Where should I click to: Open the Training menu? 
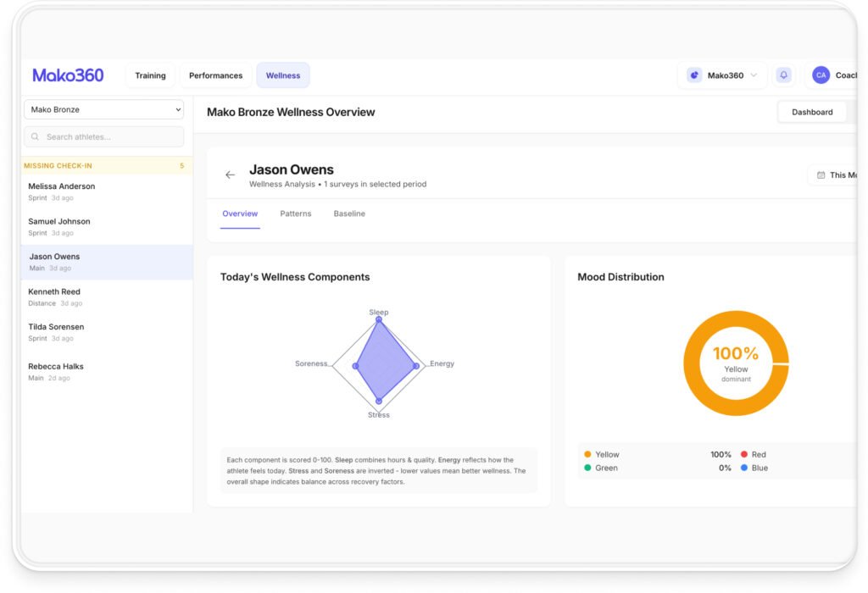[x=150, y=75]
